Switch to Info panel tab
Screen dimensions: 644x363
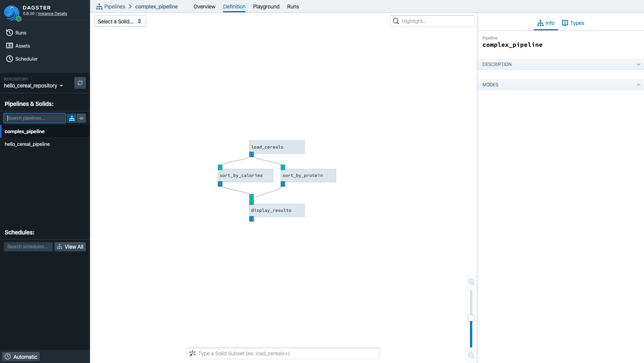(x=546, y=23)
